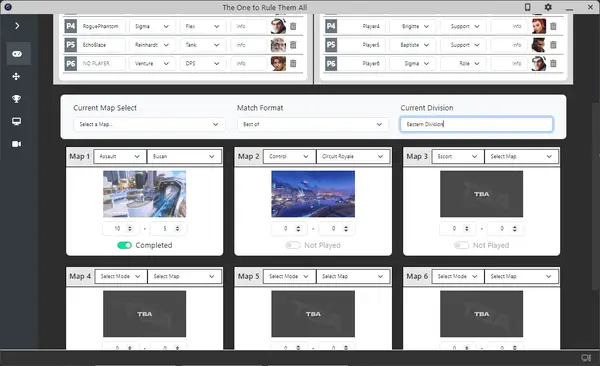This screenshot has height=366, width=600.
Task: Open Map 2 Control mode dropdown
Action: pos(289,157)
